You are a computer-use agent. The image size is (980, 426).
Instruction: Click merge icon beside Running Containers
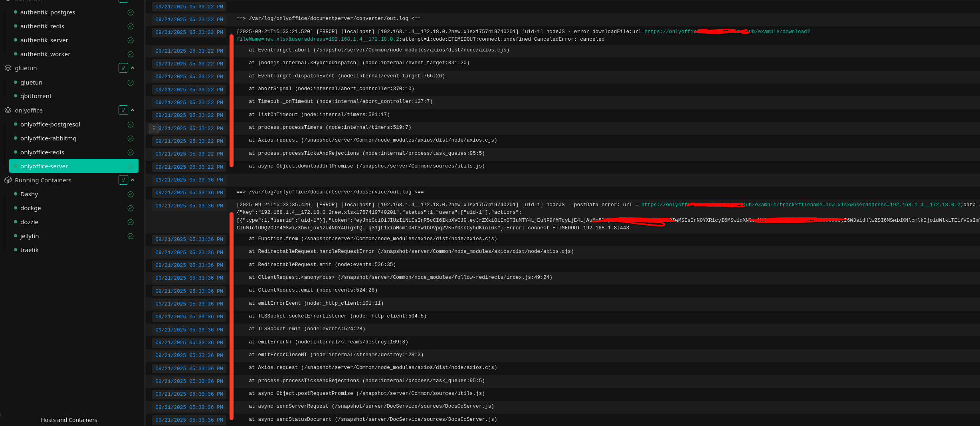pos(123,180)
